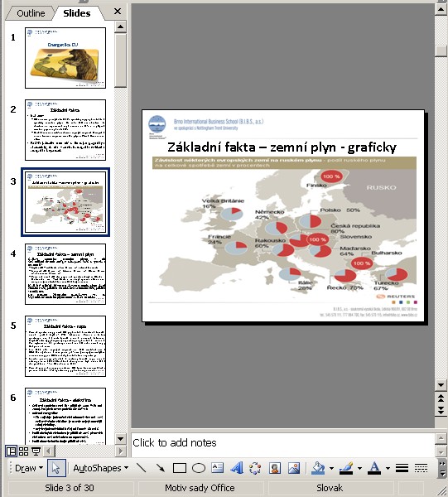Expand the AutoShapes menu
Screen dimensions: 448x497
pyautogui.click(x=100, y=468)
